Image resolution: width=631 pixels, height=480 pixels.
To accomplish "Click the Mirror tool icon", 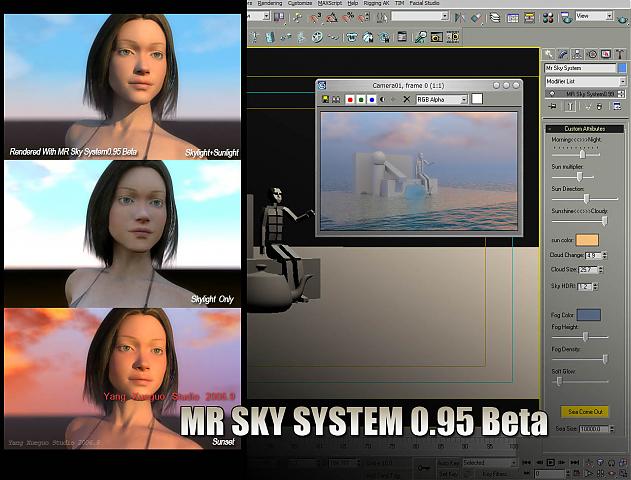I will (459, 17).
